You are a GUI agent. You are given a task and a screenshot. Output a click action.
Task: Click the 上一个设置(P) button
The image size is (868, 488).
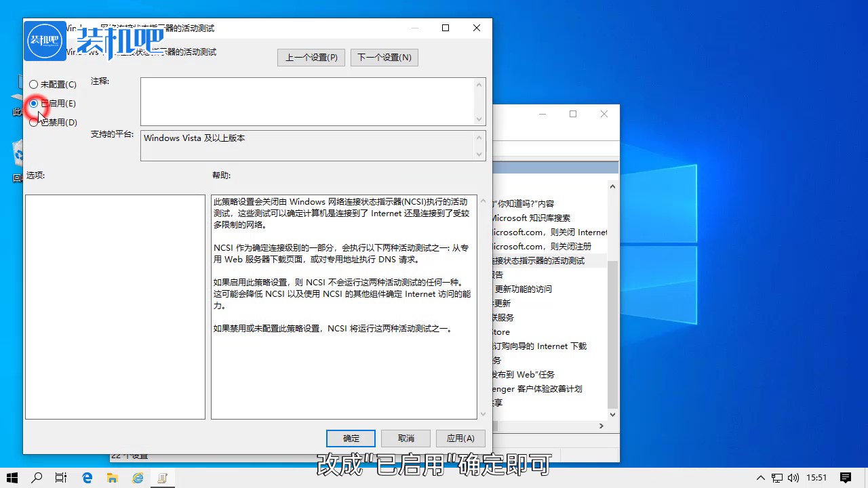pos(311,57)
